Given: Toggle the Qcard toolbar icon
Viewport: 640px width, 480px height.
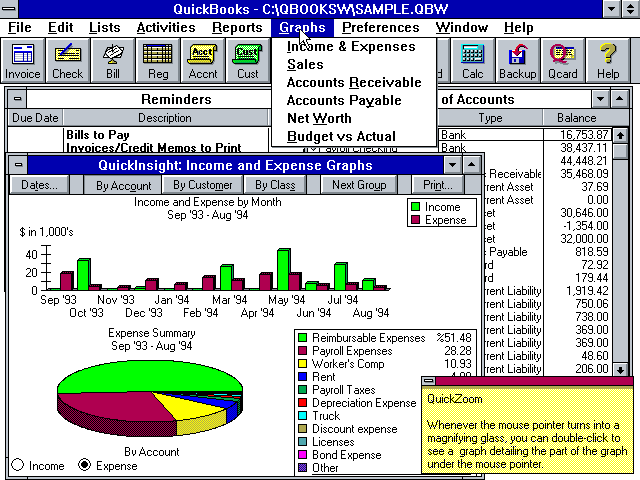Looking at the screenshot, I should click(x=562, y=61).
